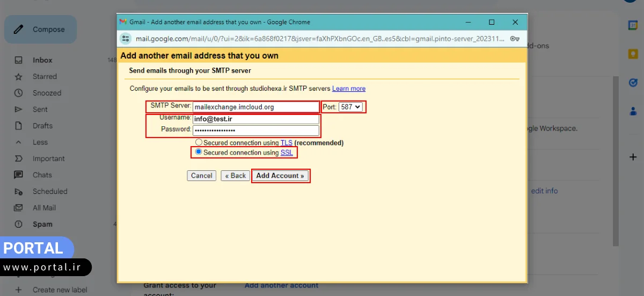Maximize the popup Chrome window
The height and width of the screenshot is (296, 644).
[492, 22]
